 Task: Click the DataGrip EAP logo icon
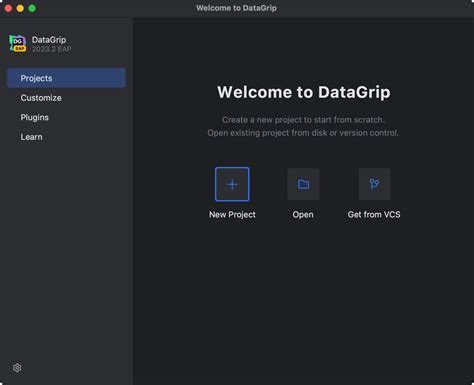tap(18, 43)
